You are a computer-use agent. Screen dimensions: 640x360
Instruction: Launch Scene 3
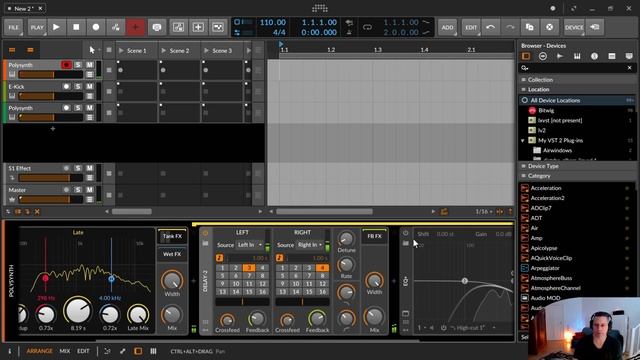coord(207,51)
